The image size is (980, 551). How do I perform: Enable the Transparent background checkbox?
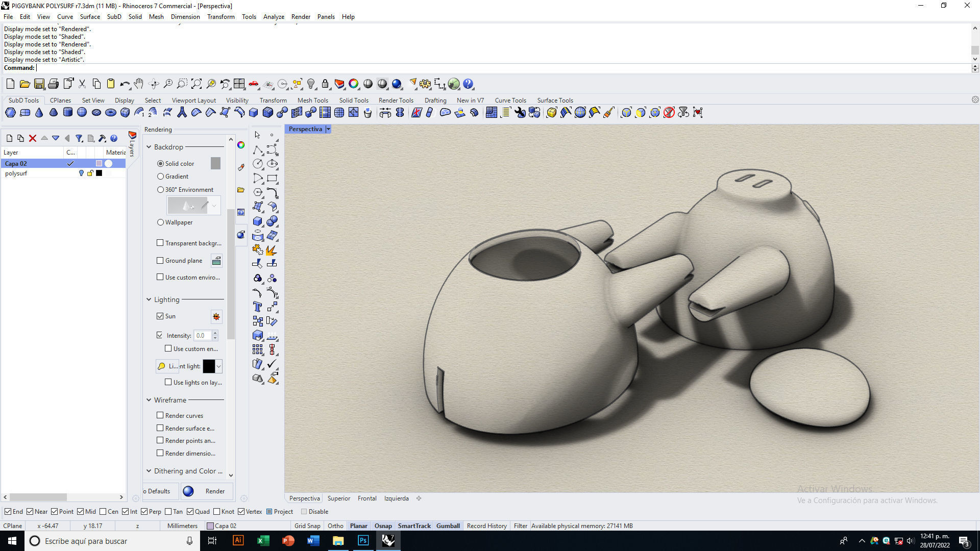[160, 243]
